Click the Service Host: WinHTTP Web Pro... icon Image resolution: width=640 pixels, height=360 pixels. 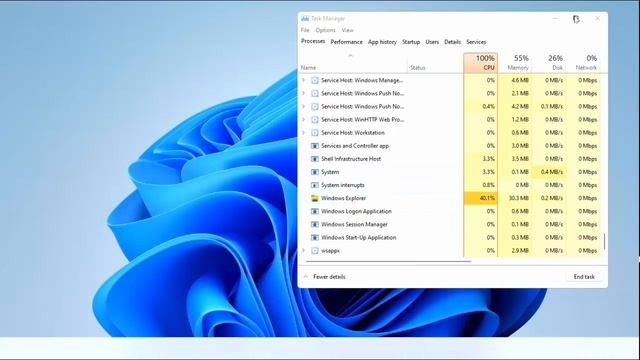pyautogui.click(x=315, y=120)
